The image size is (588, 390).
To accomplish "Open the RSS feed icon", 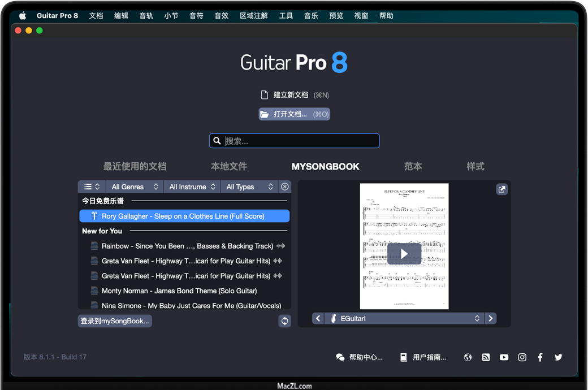I will click(486, 357).
